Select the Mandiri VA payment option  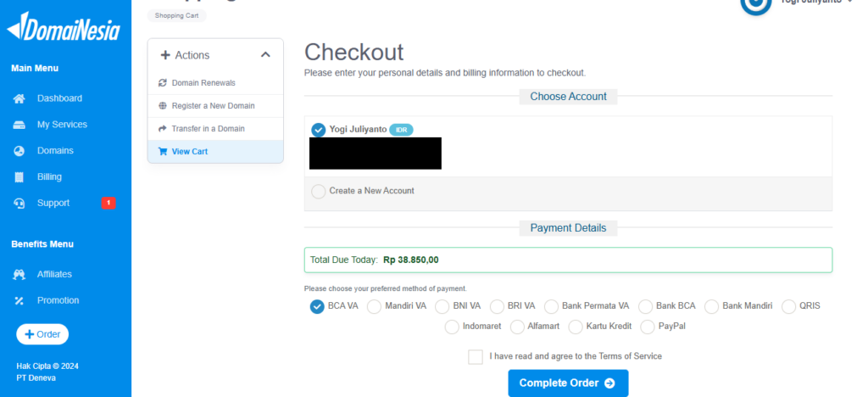click(374, 306)
